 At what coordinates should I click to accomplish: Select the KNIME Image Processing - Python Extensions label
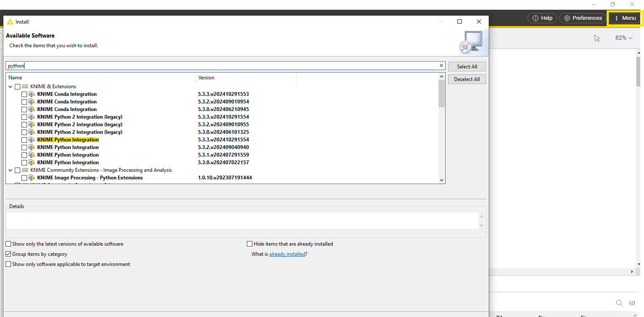click(90, 178)
